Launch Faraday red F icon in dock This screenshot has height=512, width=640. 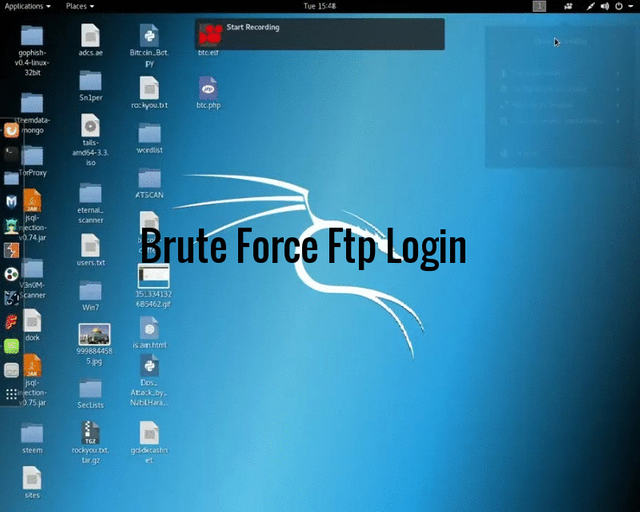click(11, 322)
